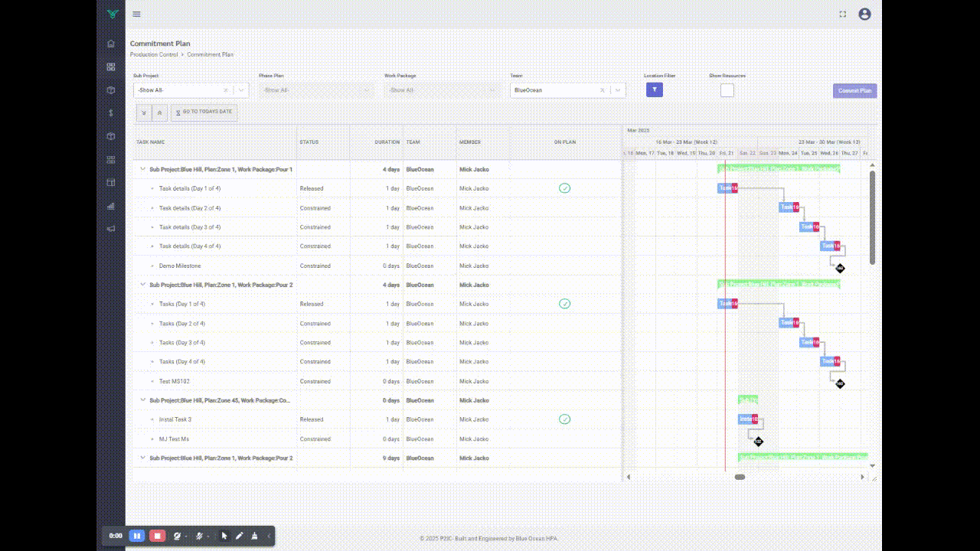The image size is (980, 551).
Task: Open the Home sidebar icon
Action: (111, 44)
